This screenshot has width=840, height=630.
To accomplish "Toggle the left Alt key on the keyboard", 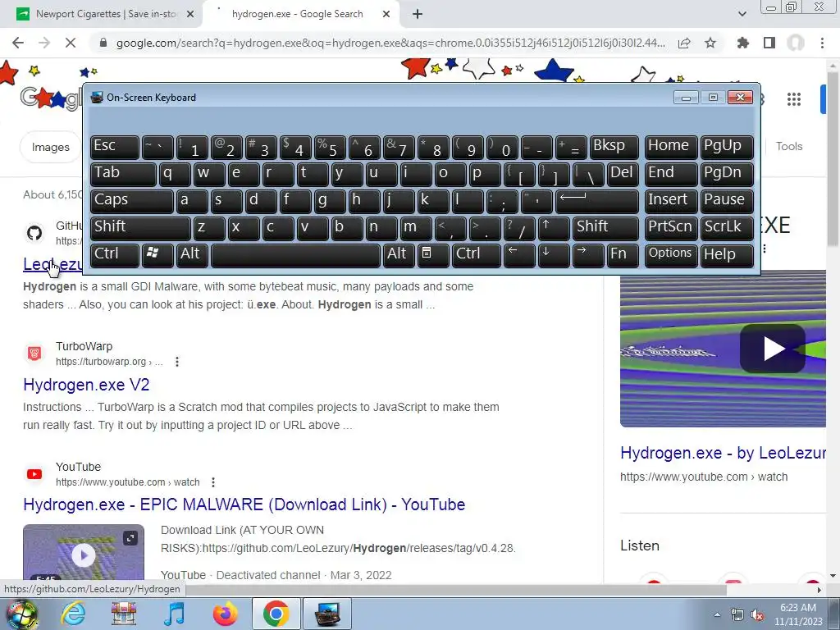I will [x=194, y=255].
